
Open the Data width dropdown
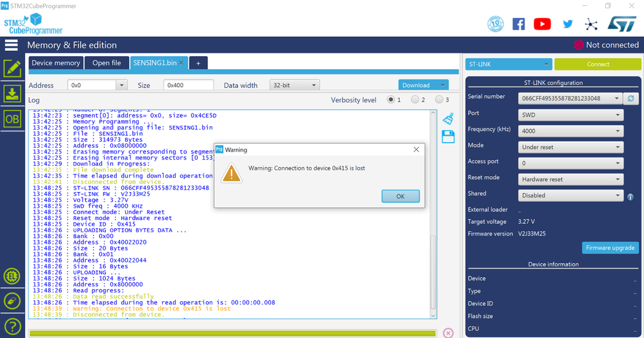(294, 85)
